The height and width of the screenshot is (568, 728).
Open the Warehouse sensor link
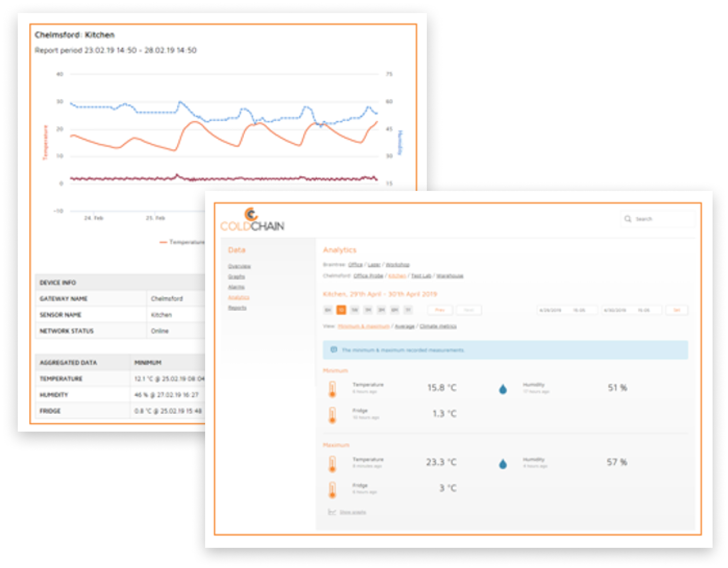[x=450, y=276]
